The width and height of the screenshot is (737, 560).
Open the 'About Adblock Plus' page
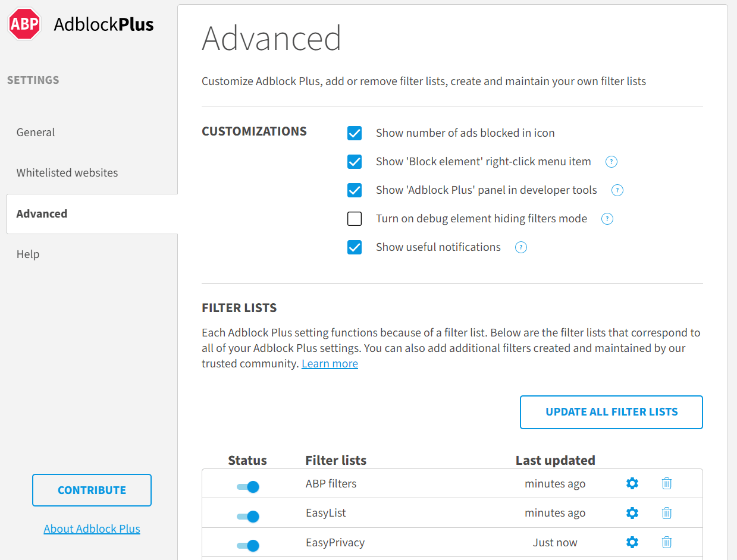[x=92, y=528]
